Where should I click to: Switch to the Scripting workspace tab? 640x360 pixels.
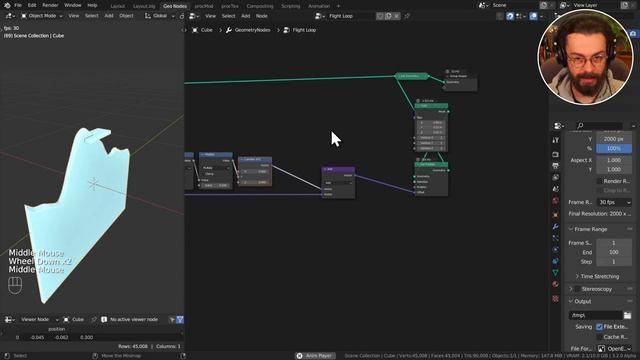(291, 6)
